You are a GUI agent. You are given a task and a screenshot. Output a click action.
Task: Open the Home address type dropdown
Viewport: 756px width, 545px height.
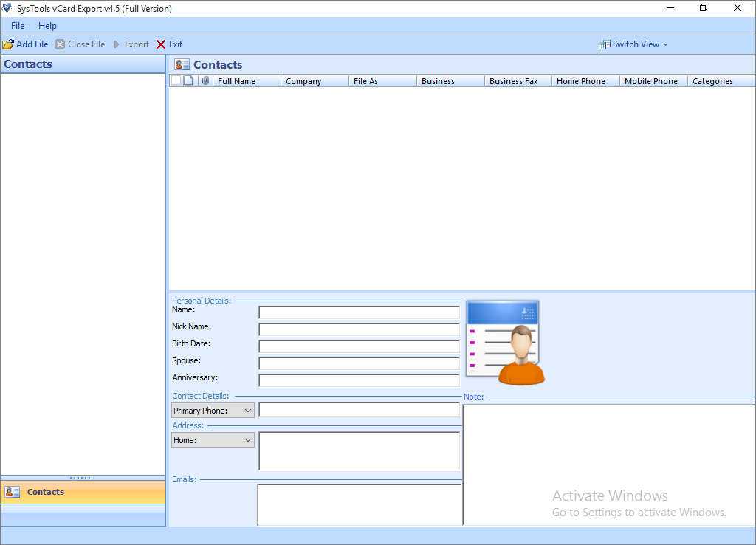point(249,439)
